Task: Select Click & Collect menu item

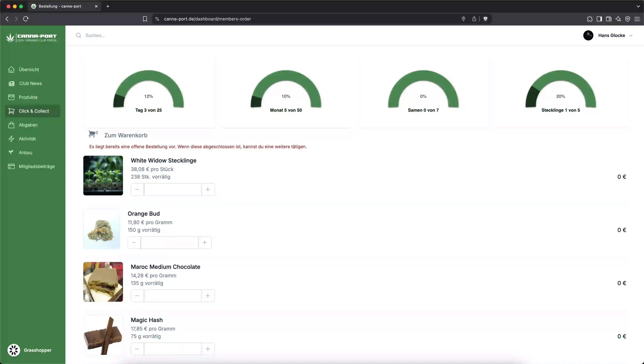Action: (33, 111)
